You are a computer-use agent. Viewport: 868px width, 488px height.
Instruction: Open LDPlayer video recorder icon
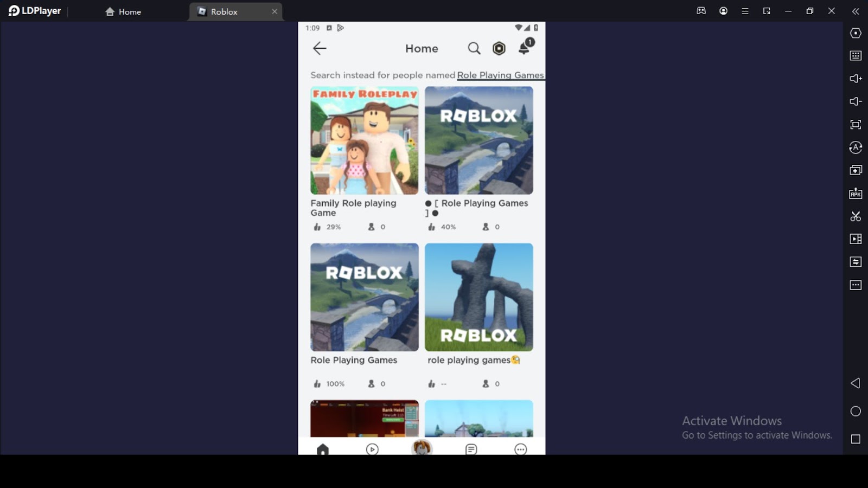point(856,239)
